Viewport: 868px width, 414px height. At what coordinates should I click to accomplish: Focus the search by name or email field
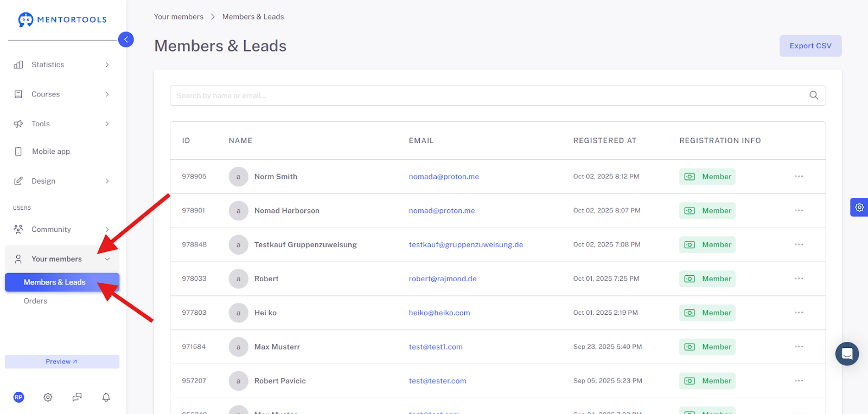[498, 95]
